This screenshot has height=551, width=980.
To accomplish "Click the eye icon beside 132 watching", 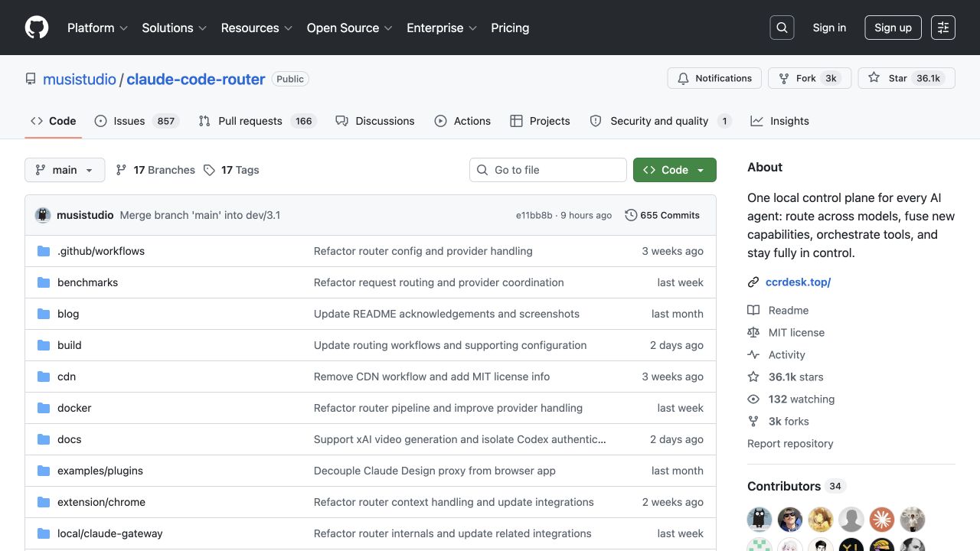I will pos(753,399).
